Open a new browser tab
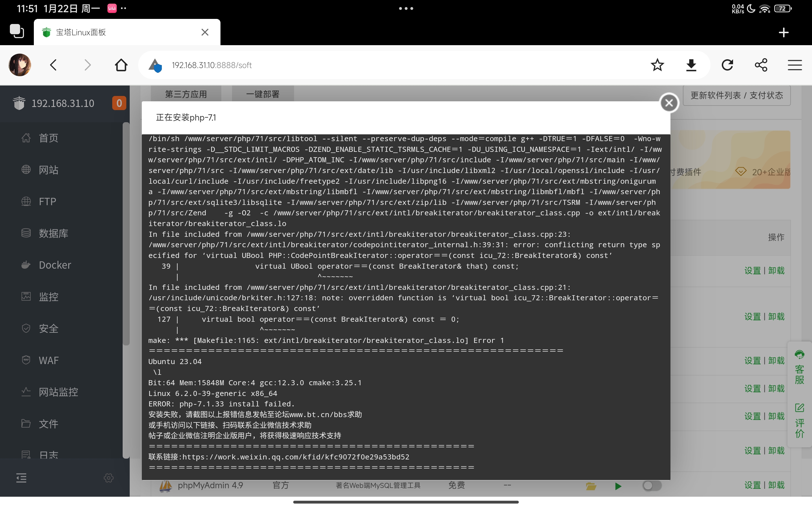The image size is (812, 508). click(x=784, y=32)
